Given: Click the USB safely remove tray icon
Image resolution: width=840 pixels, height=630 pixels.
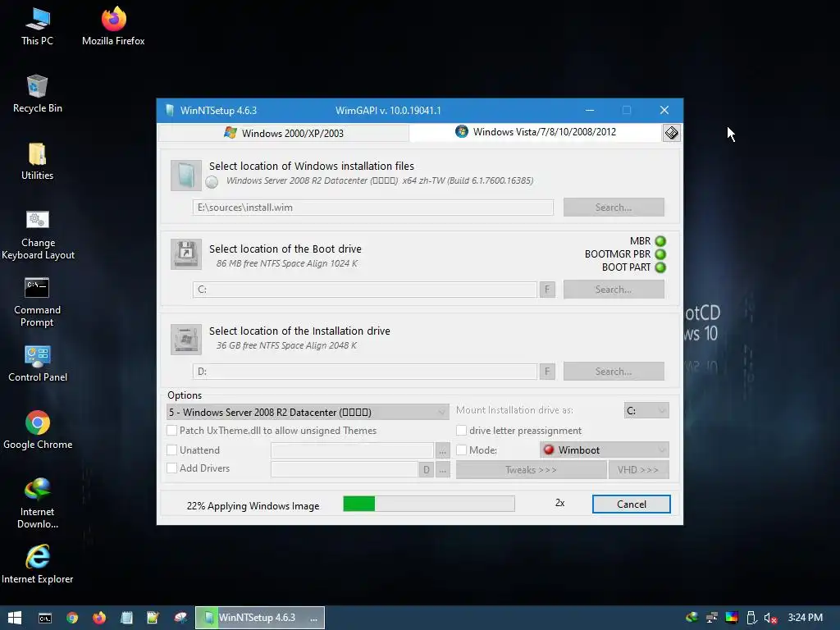Looking at the screenshot, I should tap(751, 618).
